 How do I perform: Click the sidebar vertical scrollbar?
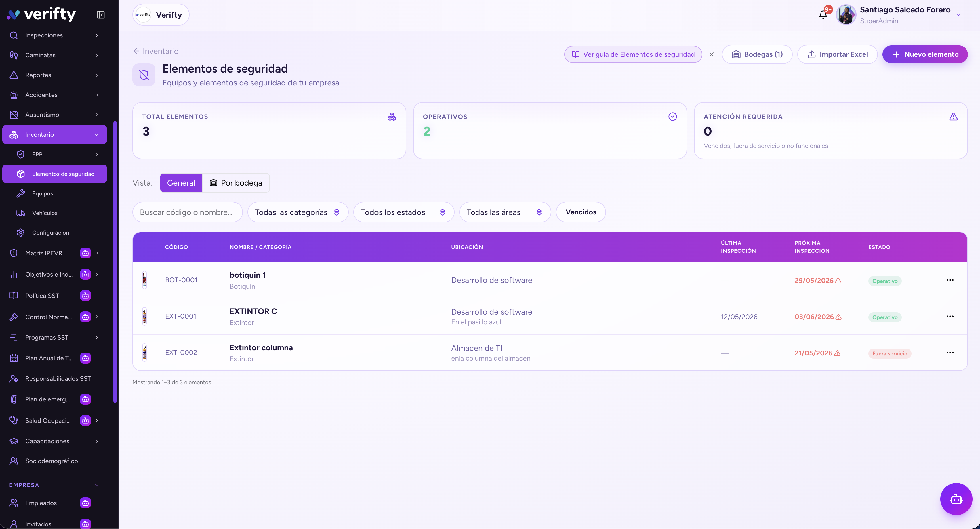click(115, 262)
